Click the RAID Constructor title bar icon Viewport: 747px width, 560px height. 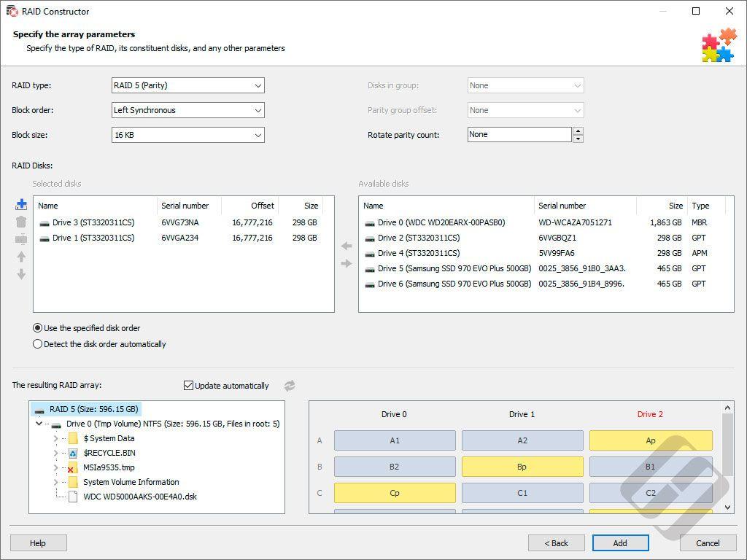pyautogui.click(x=12, y=11)
